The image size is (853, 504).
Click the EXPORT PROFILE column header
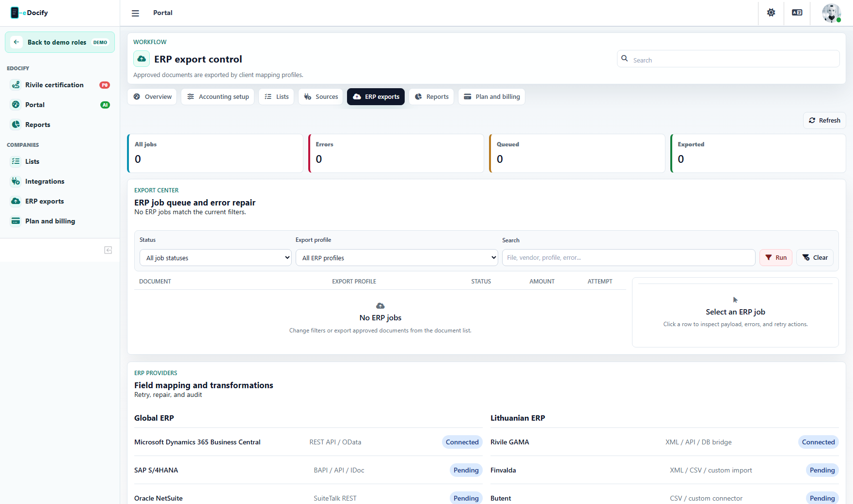[354, 282]
